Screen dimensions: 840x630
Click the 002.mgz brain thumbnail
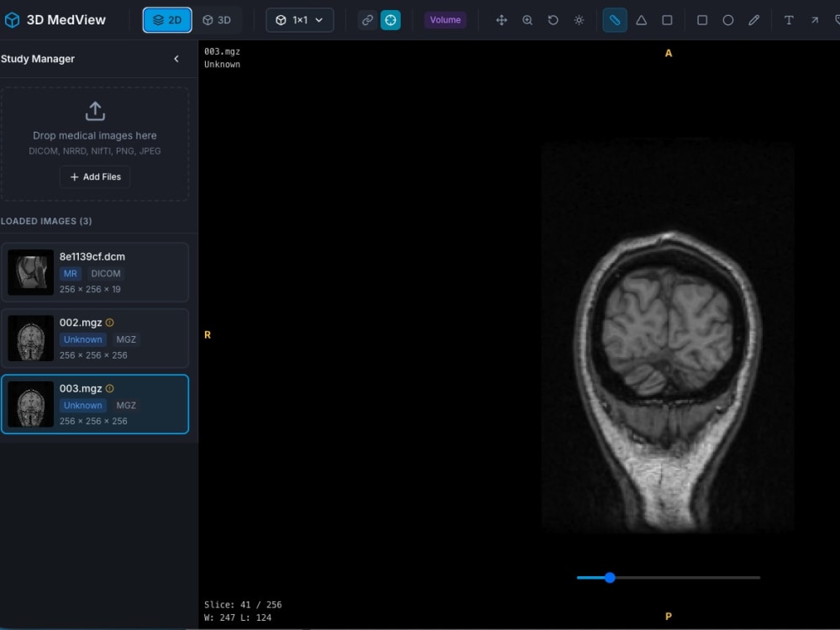[x=30, y=338]
